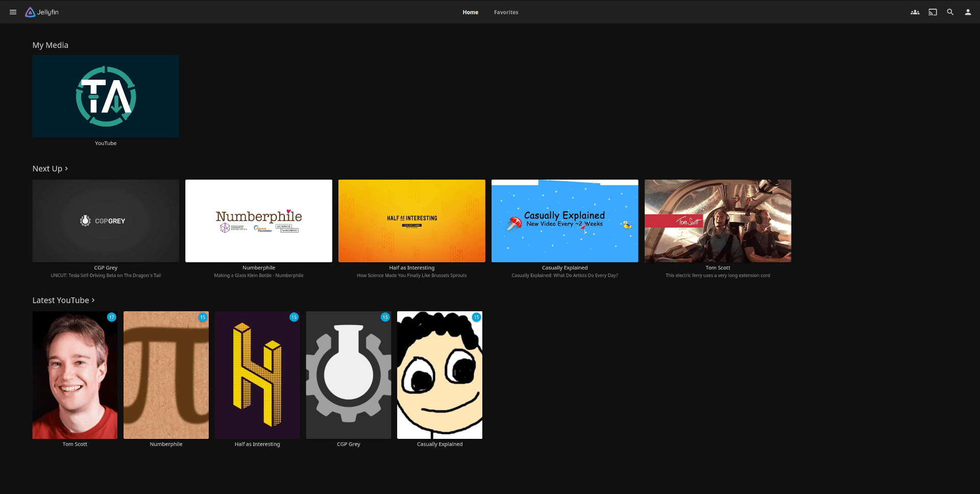
Task: Play the Casually Explained Next Up thumbnail
Action: [565, 221]
